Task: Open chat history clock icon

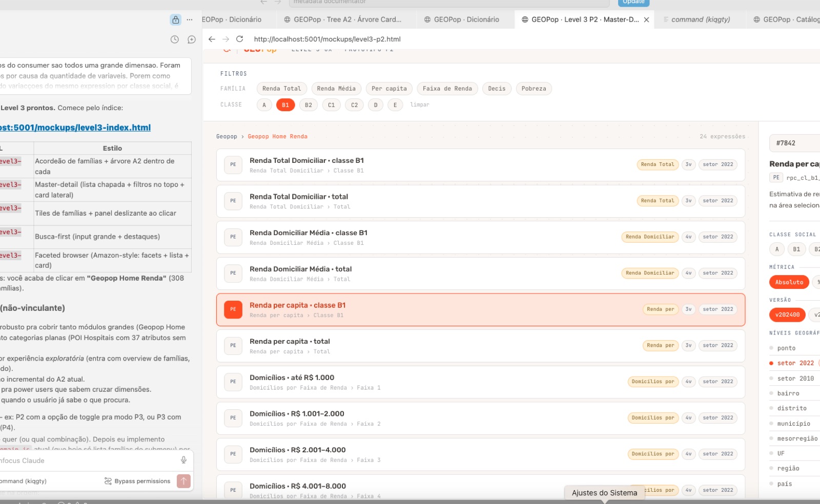Action: pyautogui.click(x=175, y=39)
